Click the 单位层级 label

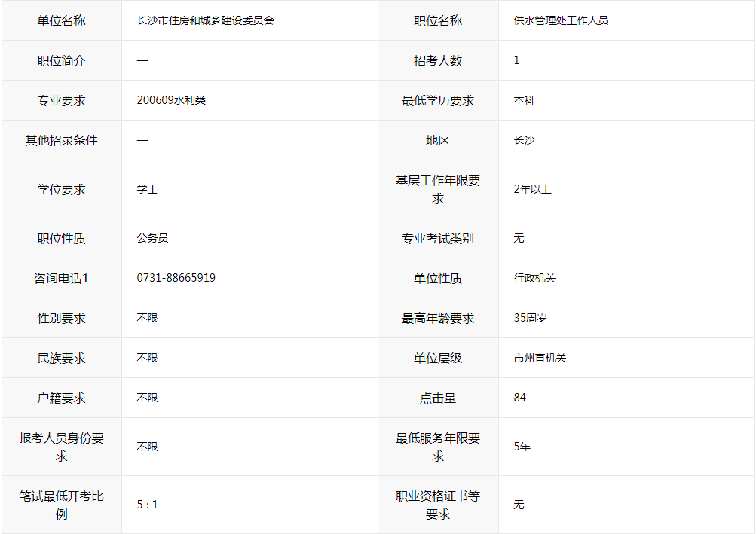point(438,359)
